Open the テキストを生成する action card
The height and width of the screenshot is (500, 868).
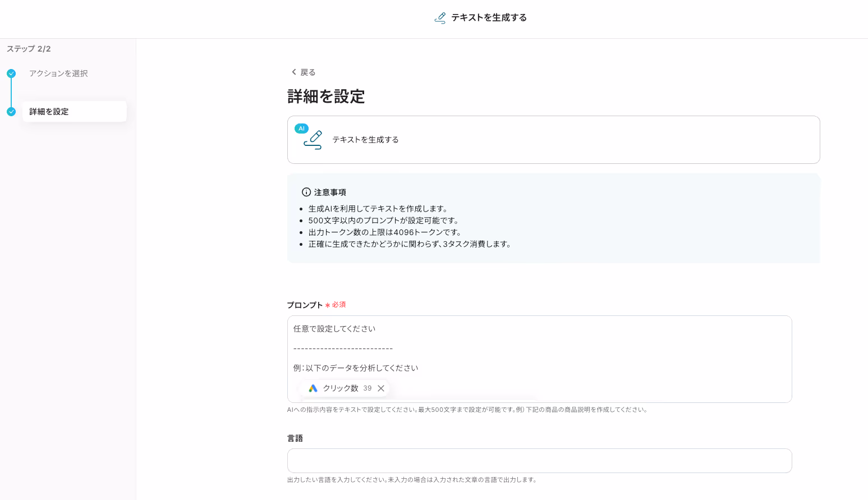pos(553,140)
